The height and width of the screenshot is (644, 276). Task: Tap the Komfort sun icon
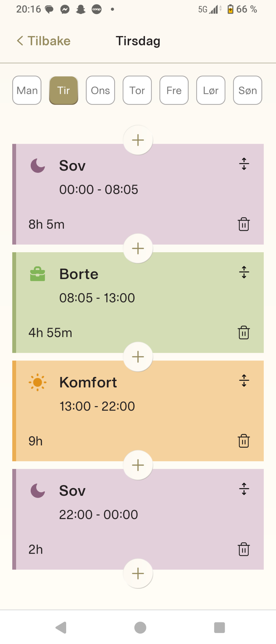(38, 382)
